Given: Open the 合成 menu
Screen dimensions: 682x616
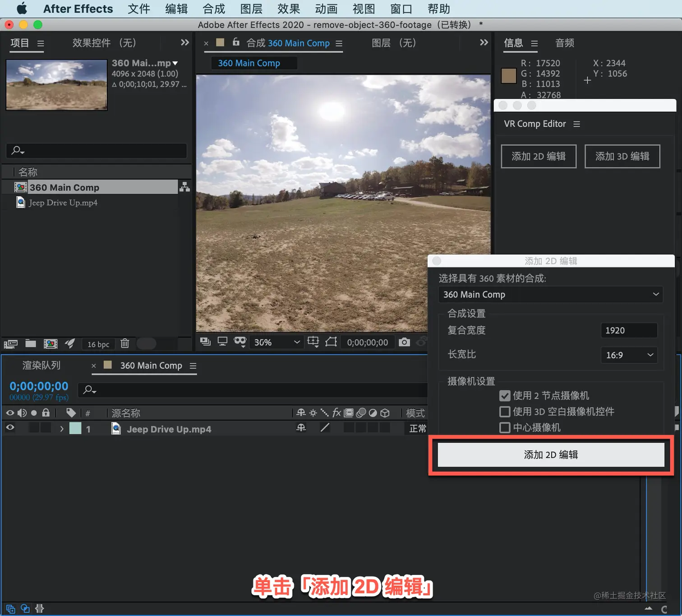Looking at the screenshot, I should coord(214,9).
